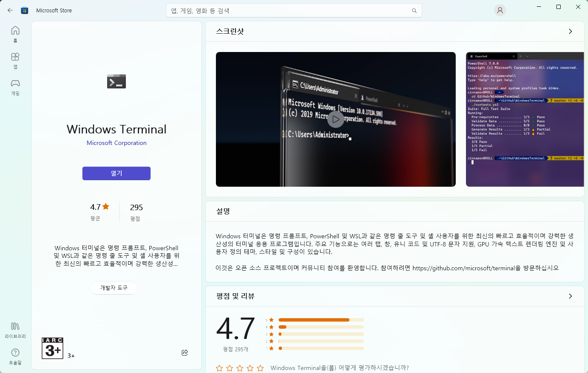
Task: Open Help (도움말) in the sidebar
Action: click(x=15, y=356)
